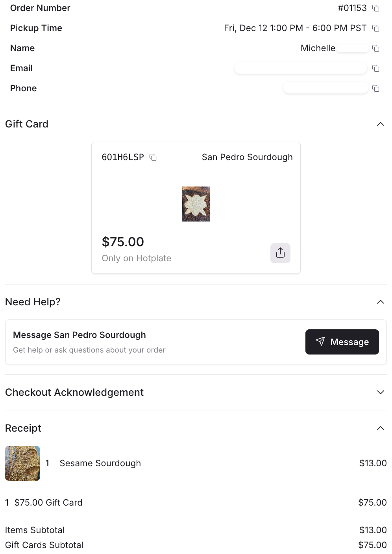Collapse the Gift Card section
392x554 pixels.
click(380, 124)
